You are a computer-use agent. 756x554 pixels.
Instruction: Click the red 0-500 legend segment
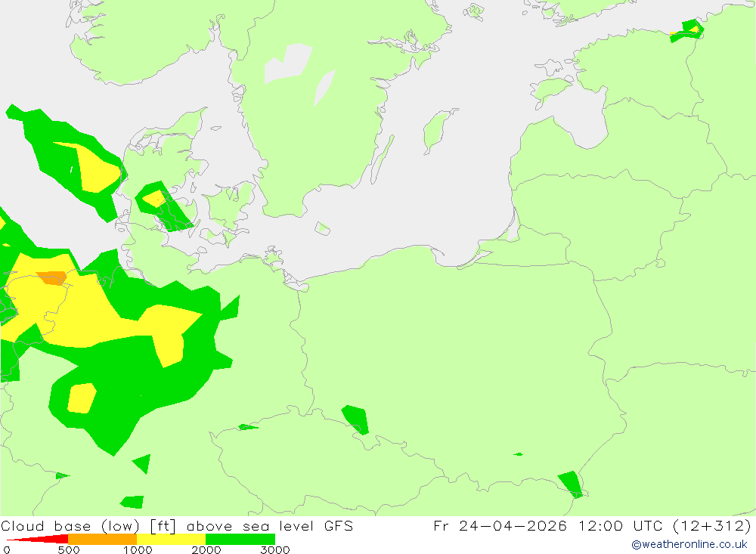37,539
